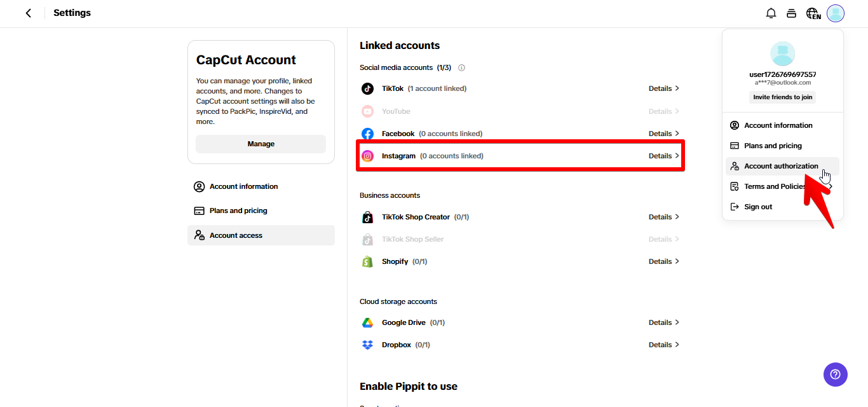Click the Manage button

(261, 144)
